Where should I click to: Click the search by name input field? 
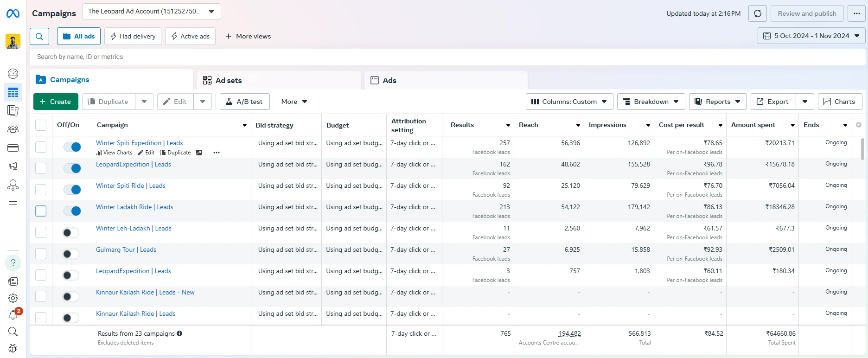pyautogui.click(x=447, y=57)
